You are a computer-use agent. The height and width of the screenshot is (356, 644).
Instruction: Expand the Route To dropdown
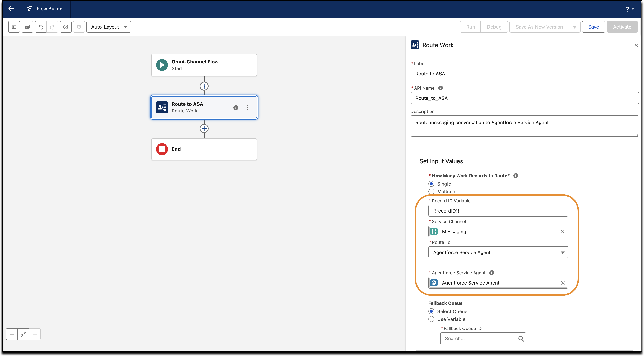(498, 252)
